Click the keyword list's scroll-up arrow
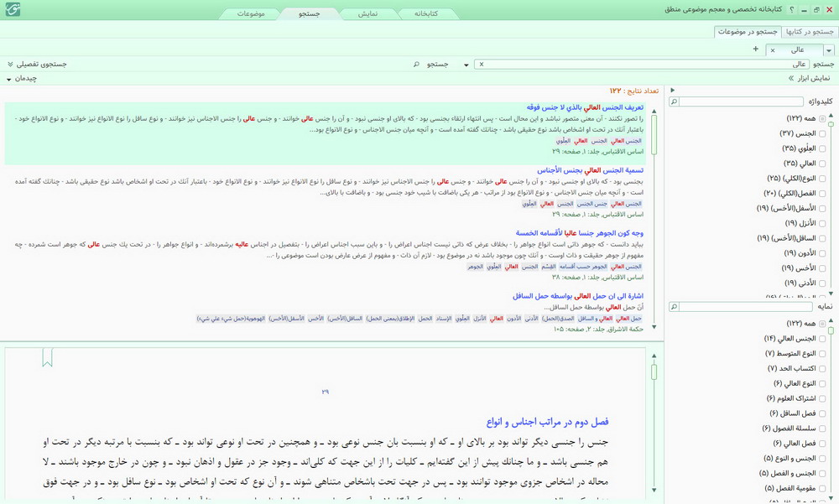The image size is (839, 504). click(831, 115)
